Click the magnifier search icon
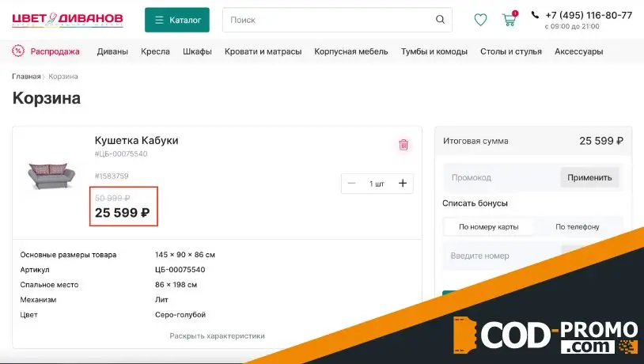Image resolution: width=644 pixels, height=364 pixels. click(441, 19)
